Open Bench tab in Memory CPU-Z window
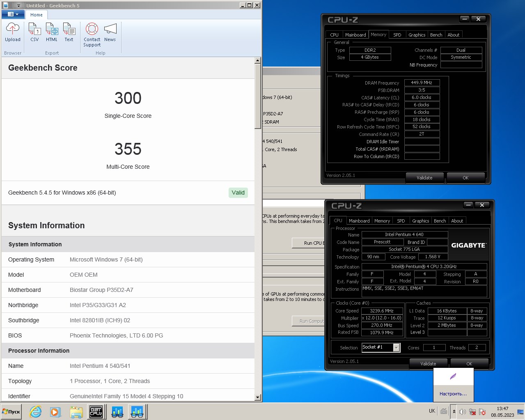This screenshot has width=525, height=420. click(x=436, y=35)
